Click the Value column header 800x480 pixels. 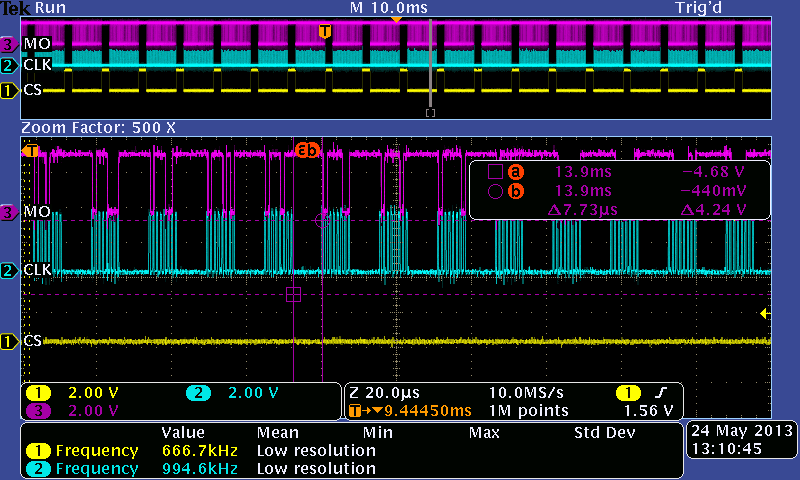[x=183, y=433]
